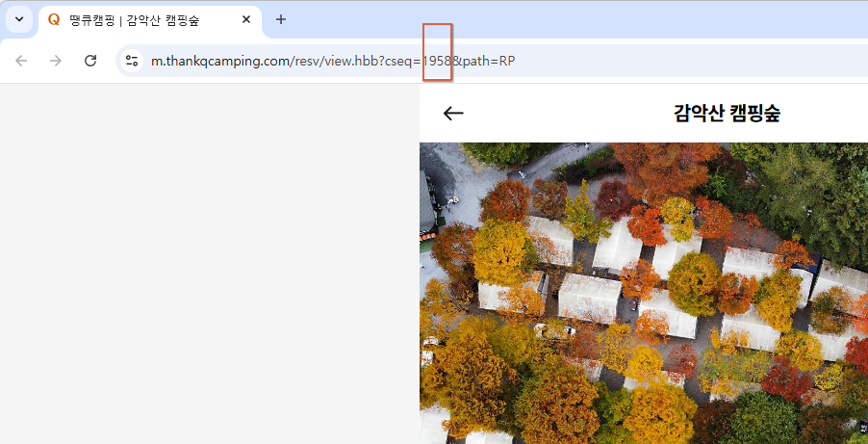Viewport: 868px width, 444px height.
Task: Go forward using browser forward arrow
Action: tap(56, 61)
